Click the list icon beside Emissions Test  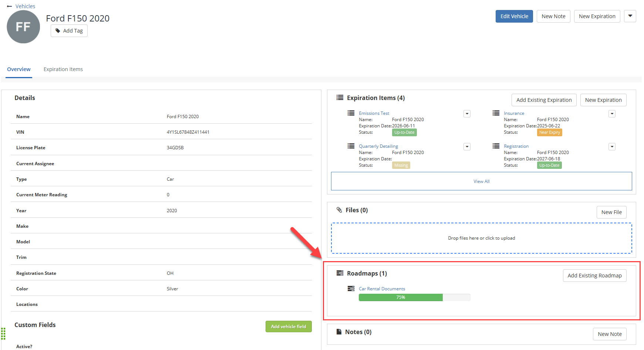pos(351,113)
